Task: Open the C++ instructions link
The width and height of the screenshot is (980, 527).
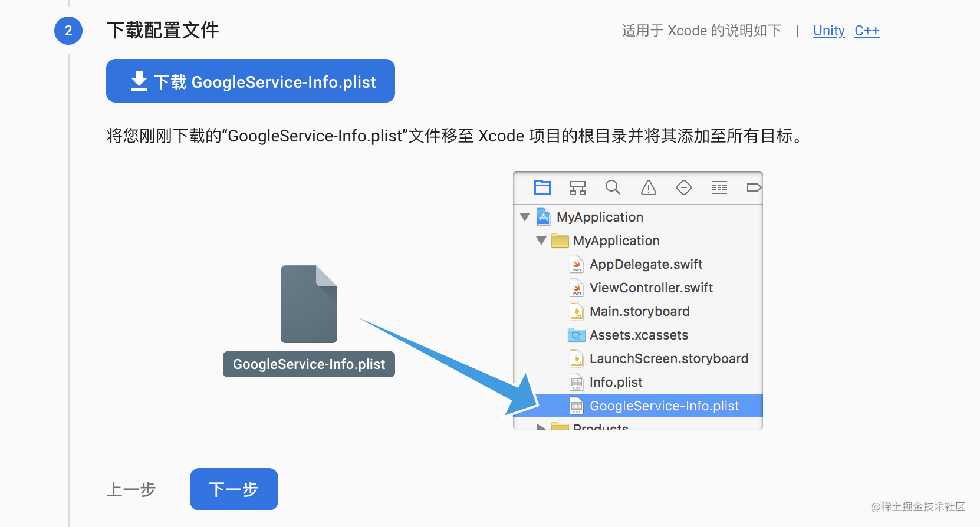Action: tap(867, 31)
